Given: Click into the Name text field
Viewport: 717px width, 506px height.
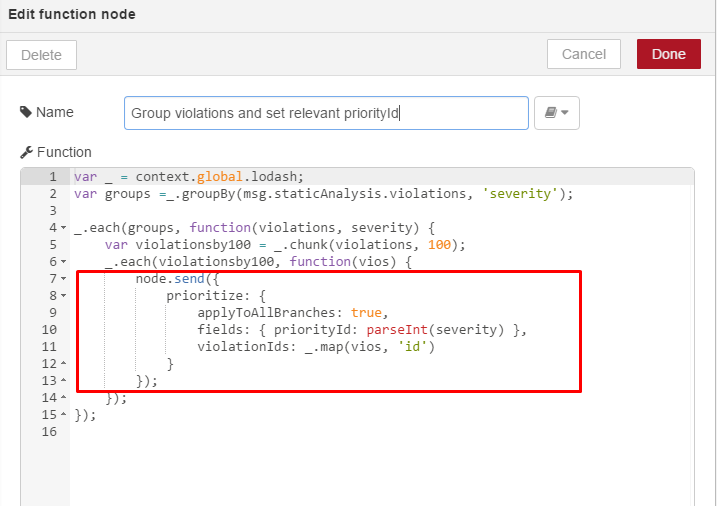Looking at the screenshot, I should [326, 113].
